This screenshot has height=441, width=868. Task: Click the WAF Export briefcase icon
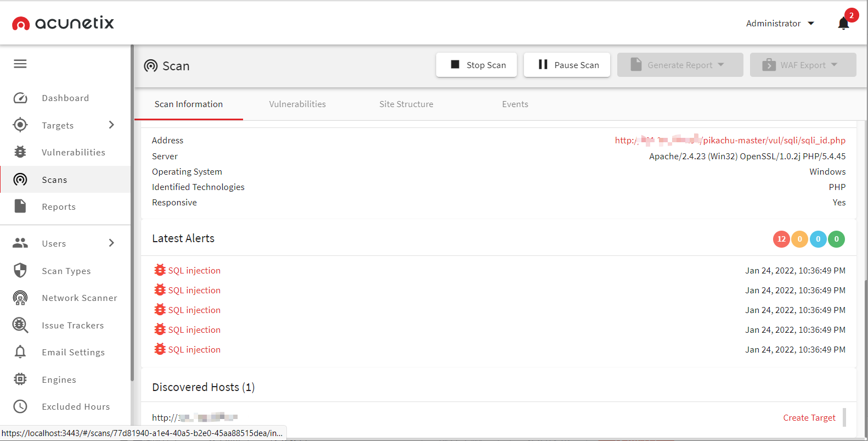pyautogui.click(x=769, y=65)
